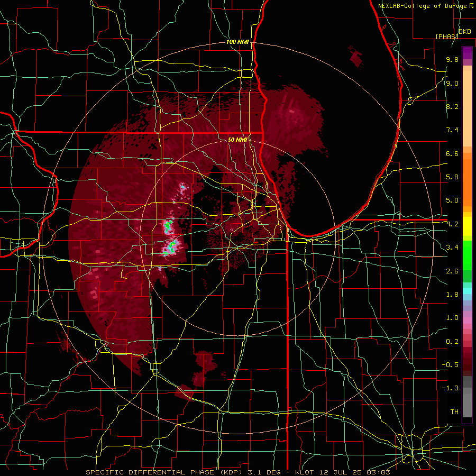The image size is (476, 476).
Task: Click the "1.0" color scale value
Action: 452,318
